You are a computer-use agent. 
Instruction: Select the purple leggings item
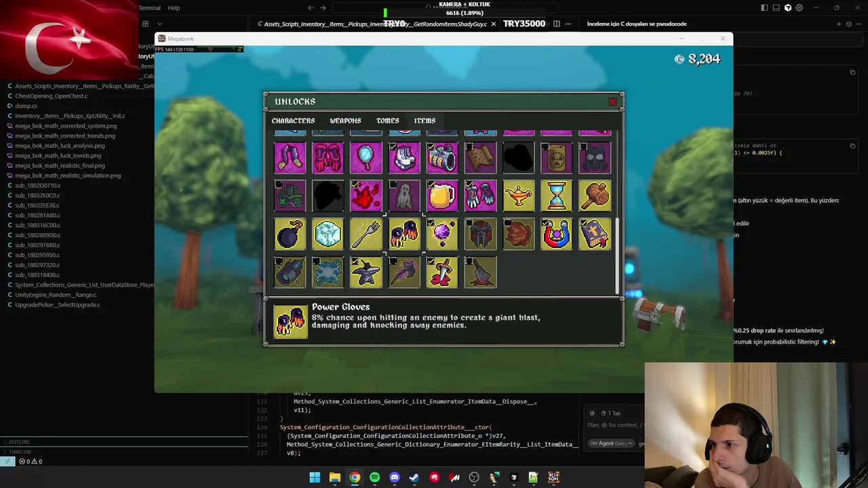pyautogui.click(x=290, y=158)
